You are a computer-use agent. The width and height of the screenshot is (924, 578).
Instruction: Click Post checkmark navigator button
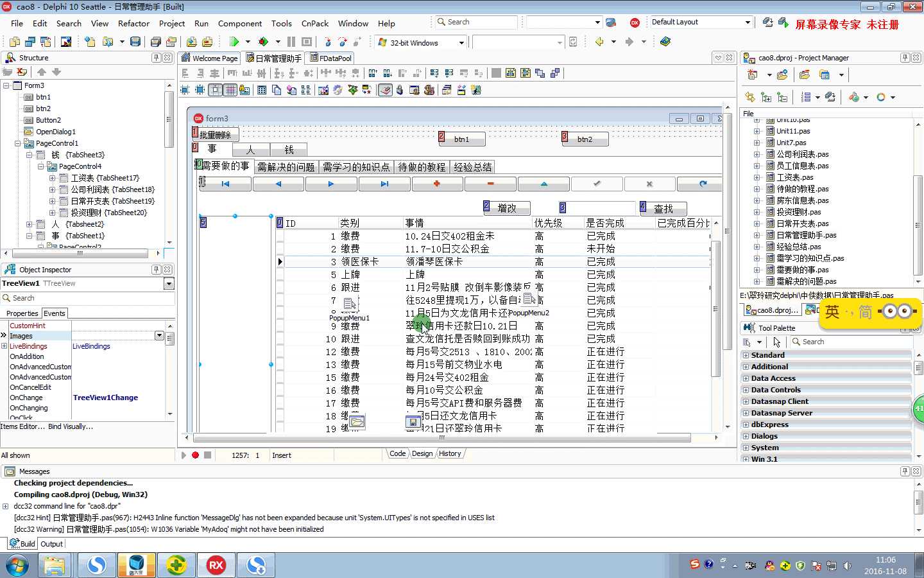597,184
